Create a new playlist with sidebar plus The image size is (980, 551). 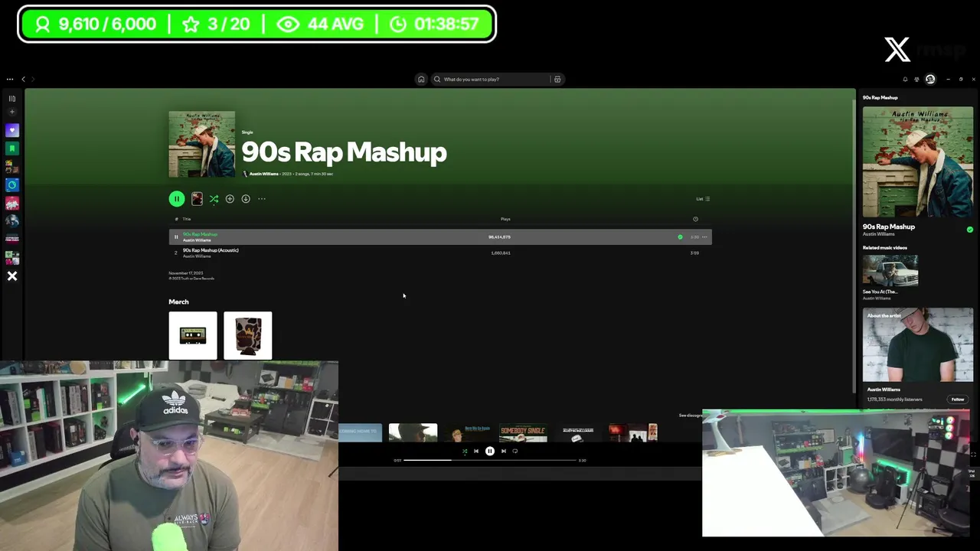click(x=12, y=112)
